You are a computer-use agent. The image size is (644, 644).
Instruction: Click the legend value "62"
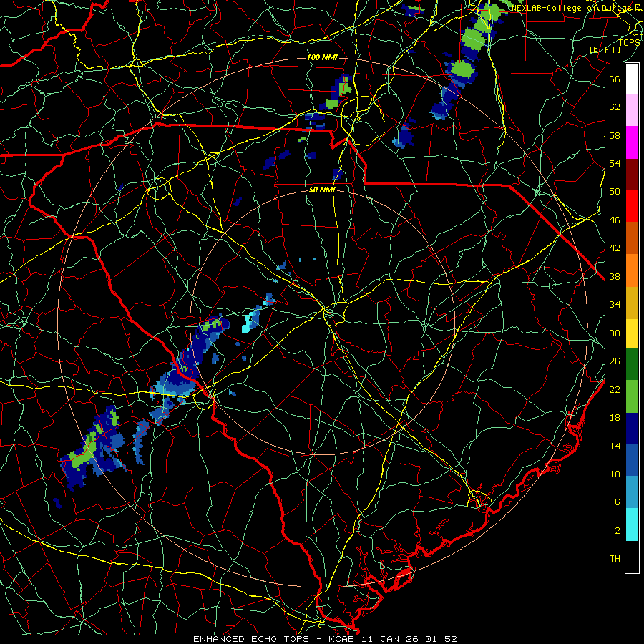(615, 107)
